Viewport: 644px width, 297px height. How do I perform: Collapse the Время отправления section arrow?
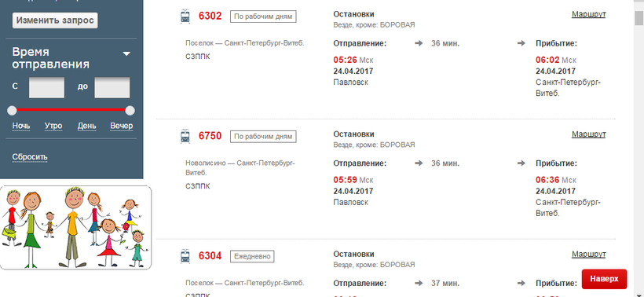coord(126,53)
